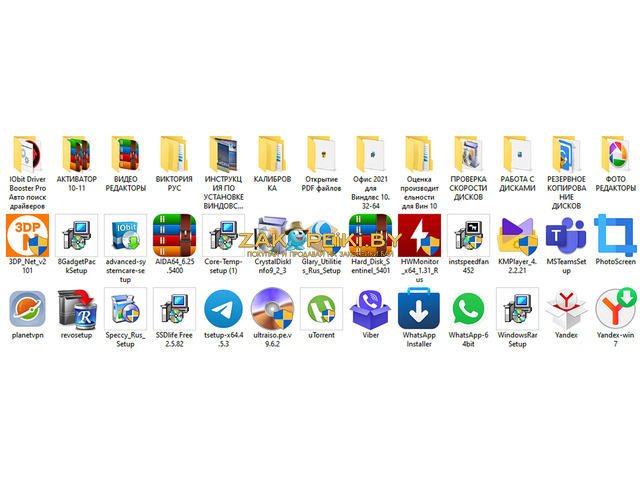Open the ВИДЕО РЕДАКТОРЫ folder

tap(125, 153)
